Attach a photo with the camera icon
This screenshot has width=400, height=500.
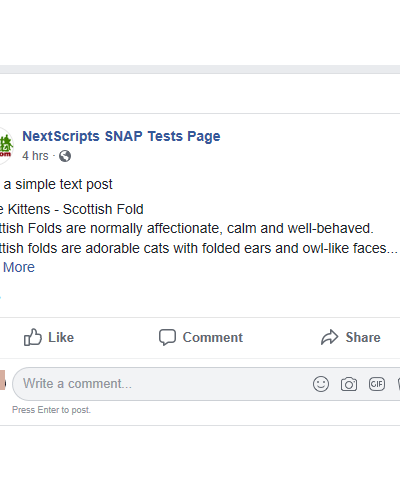(349, 384)
